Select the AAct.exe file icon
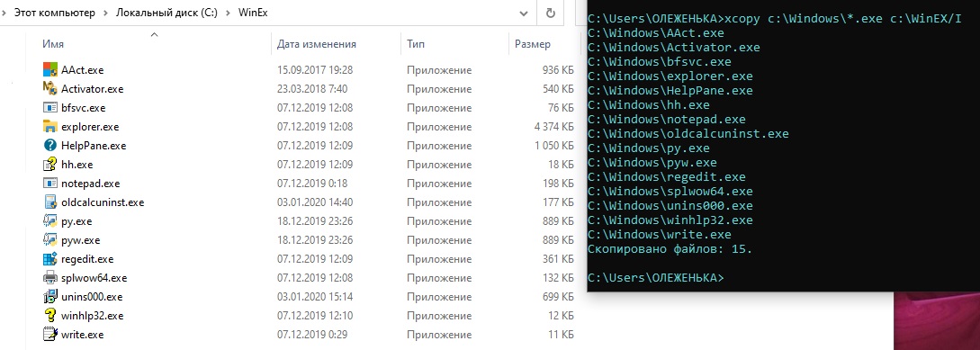Viewport: 980px width, 350px height. point(50,69)
